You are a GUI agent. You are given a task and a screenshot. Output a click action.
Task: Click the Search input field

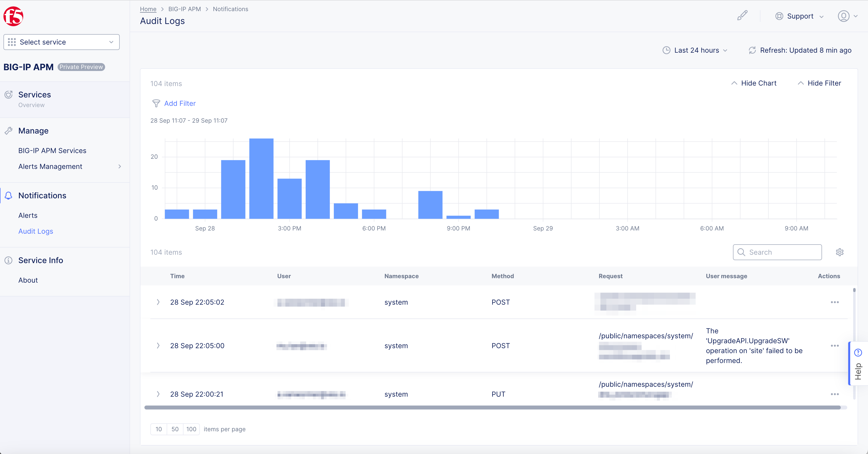pyautogui.click(x=777, y=252)
